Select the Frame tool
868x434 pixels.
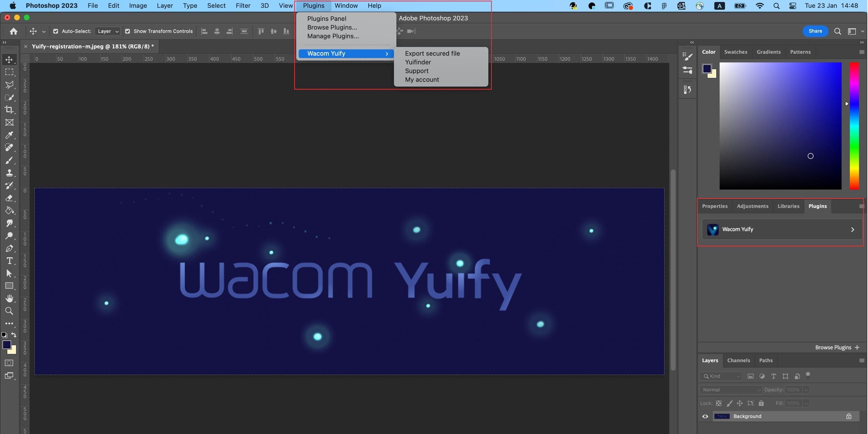click(x=9, y=122)
